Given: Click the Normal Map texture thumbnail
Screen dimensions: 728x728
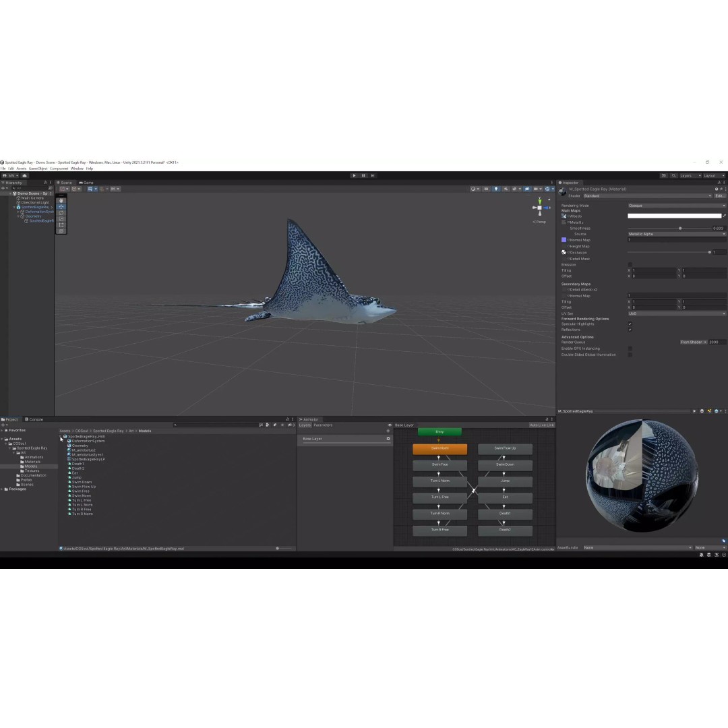Looking at the screenshot, I should (x=564, y=240).
